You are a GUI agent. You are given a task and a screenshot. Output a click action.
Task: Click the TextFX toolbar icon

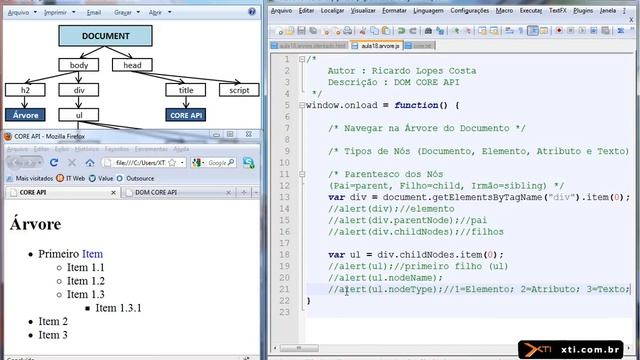click(x=621, y=31)
